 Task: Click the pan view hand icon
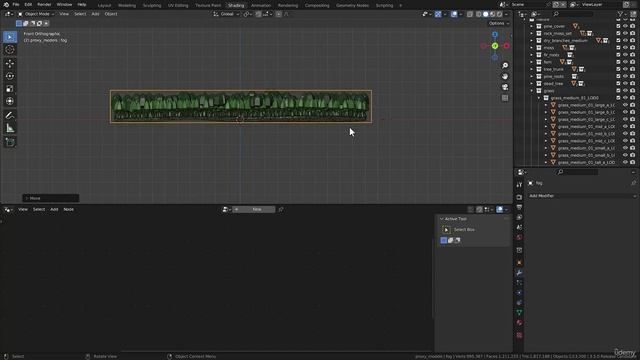(x=505, y=76)
